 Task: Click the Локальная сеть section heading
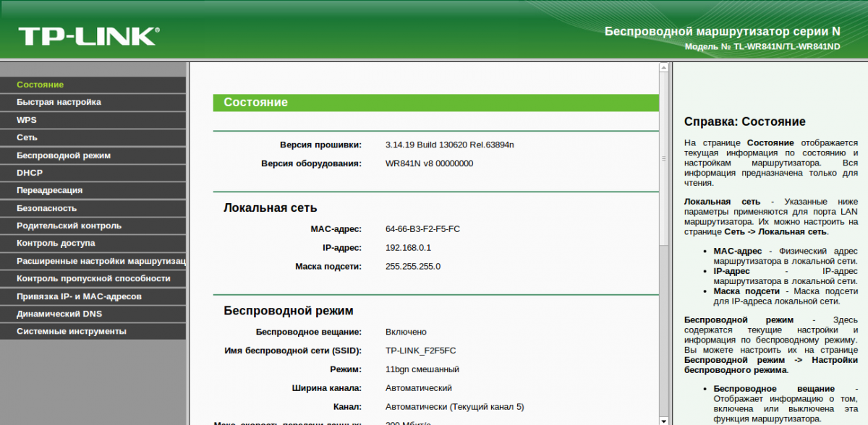[x=271, y=207]
